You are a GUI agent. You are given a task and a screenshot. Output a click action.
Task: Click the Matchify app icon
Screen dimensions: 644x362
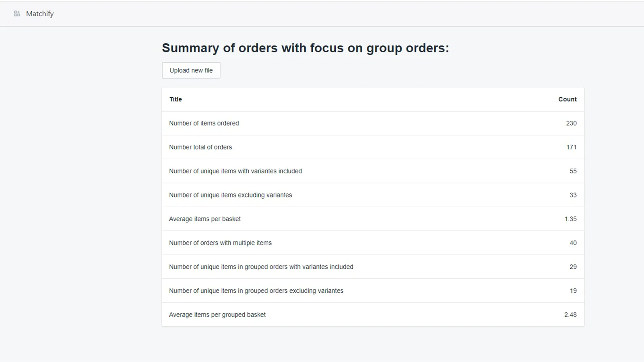17,14
